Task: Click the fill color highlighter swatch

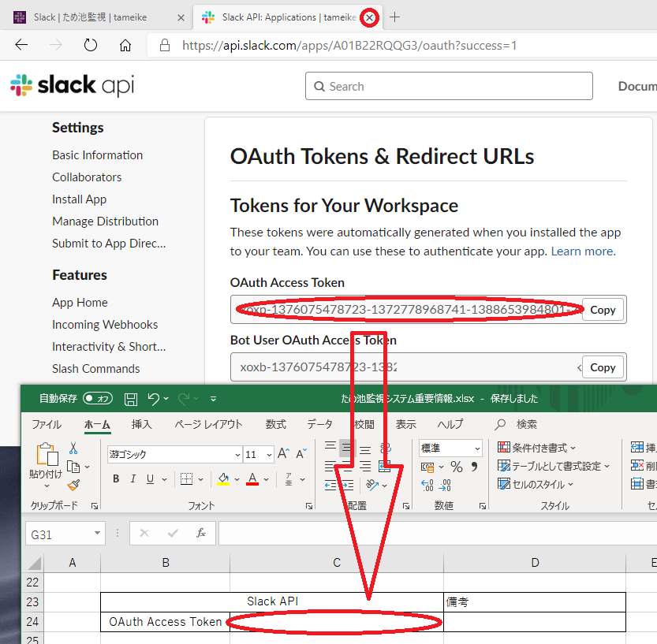Action: [223, 479]
